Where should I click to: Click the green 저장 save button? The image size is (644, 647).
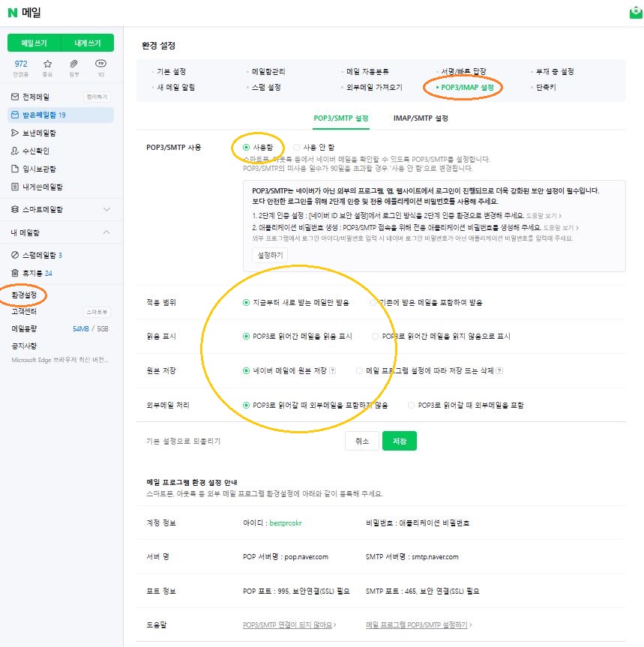[x=399, y=441]
